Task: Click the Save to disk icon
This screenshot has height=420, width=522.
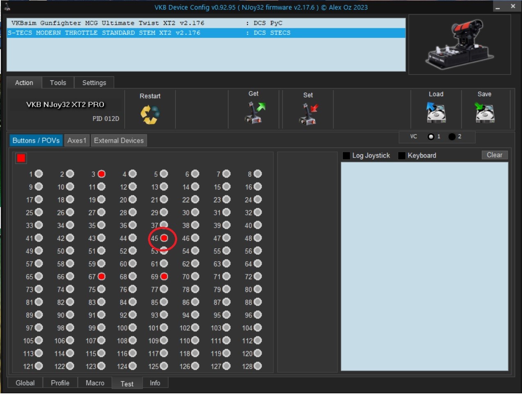Action: point(484,113)
